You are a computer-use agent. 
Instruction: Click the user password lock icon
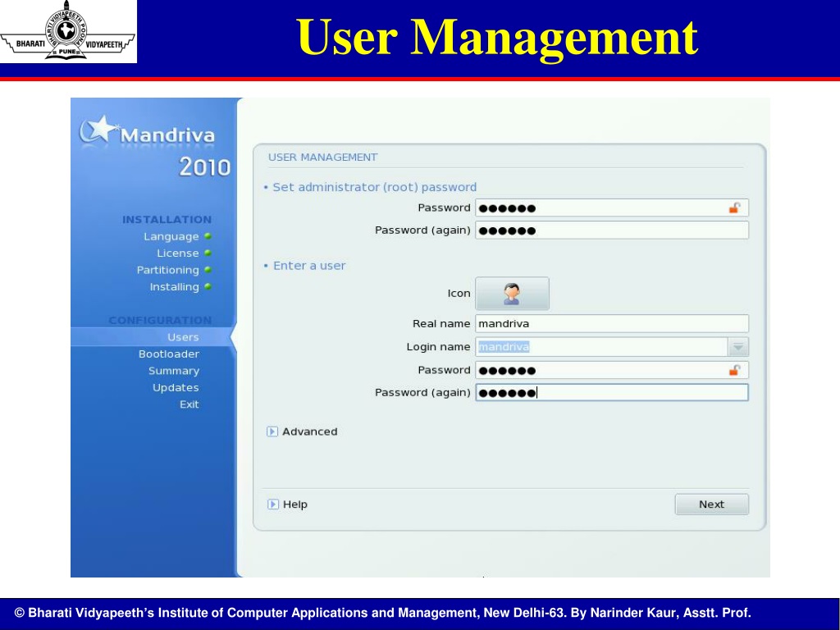coord(734,370)
